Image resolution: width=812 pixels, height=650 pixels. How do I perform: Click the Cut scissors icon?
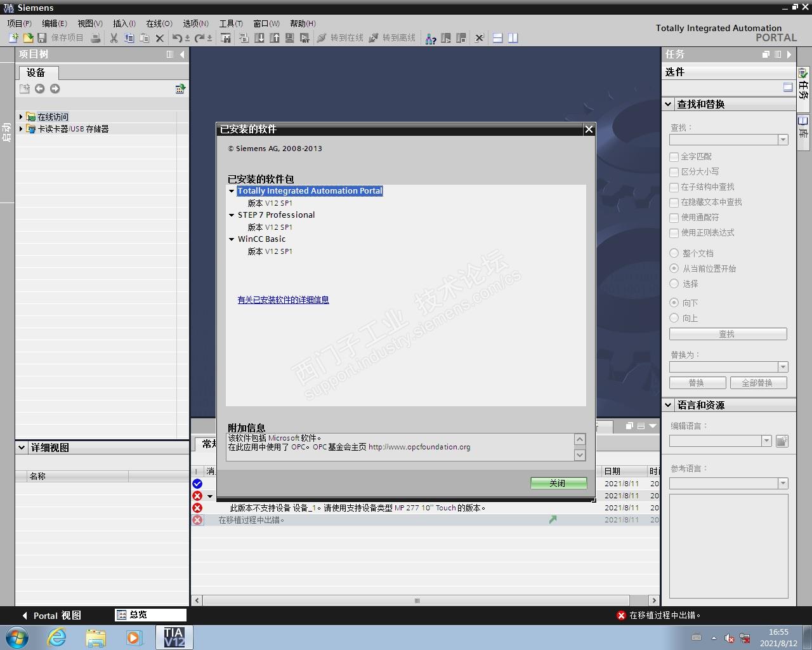[x=114, y=38]
